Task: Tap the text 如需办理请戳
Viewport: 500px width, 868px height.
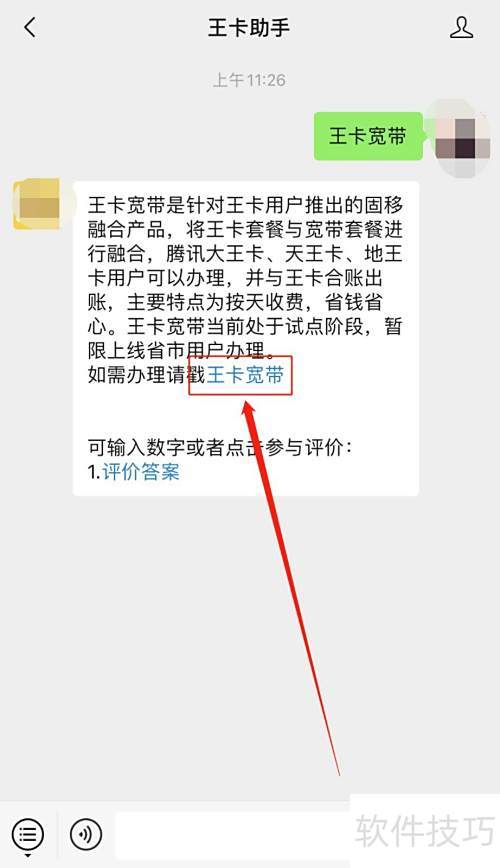Action: coord(147,375)
